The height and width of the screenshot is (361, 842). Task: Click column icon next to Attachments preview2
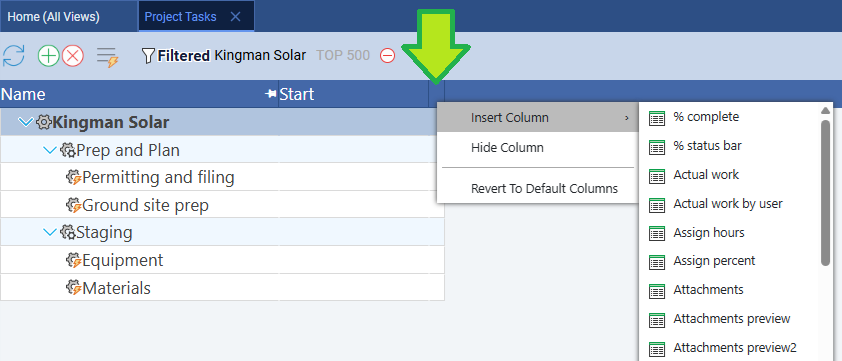pyautogui.click(x=657, y=348)
